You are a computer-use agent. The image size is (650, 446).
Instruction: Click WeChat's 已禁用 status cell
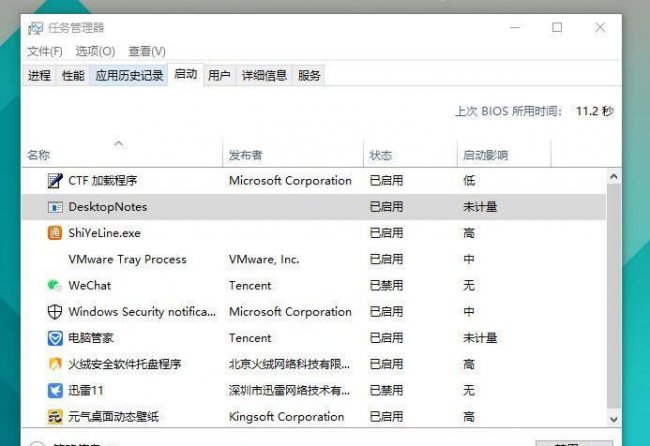(386, 286)
